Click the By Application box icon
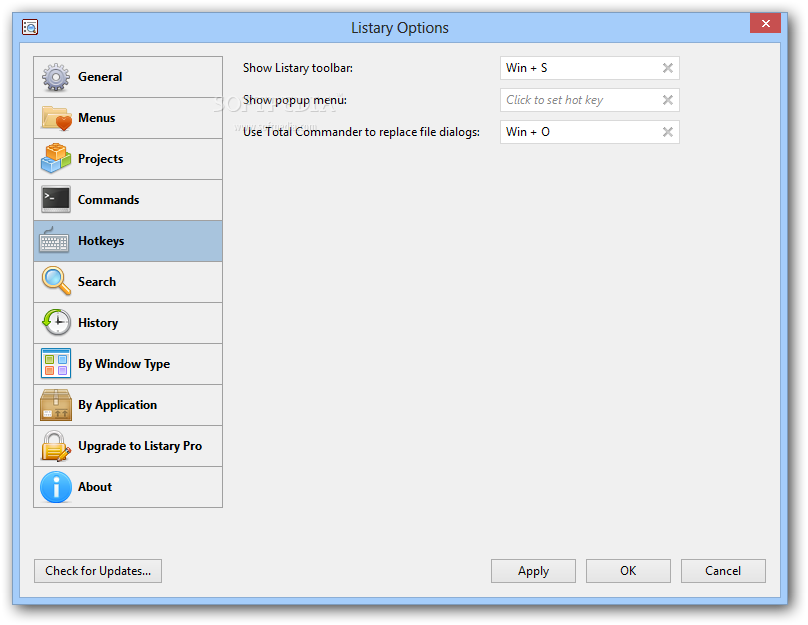The image size is (808, 625). click(56, 405)
